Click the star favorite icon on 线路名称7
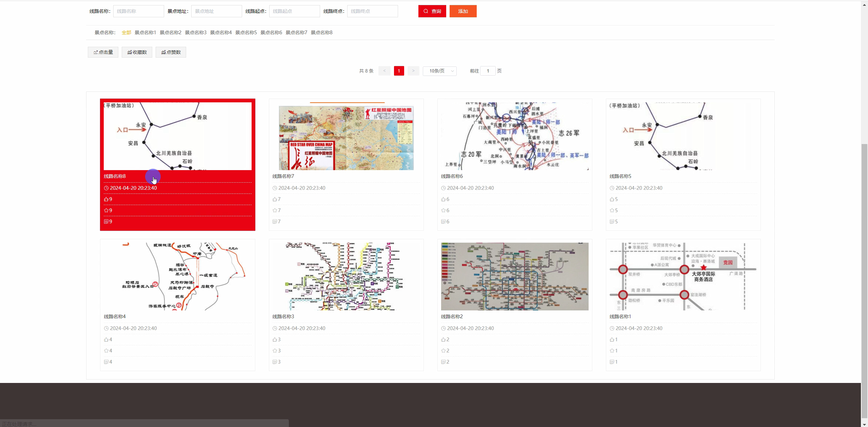 point(275,210)
